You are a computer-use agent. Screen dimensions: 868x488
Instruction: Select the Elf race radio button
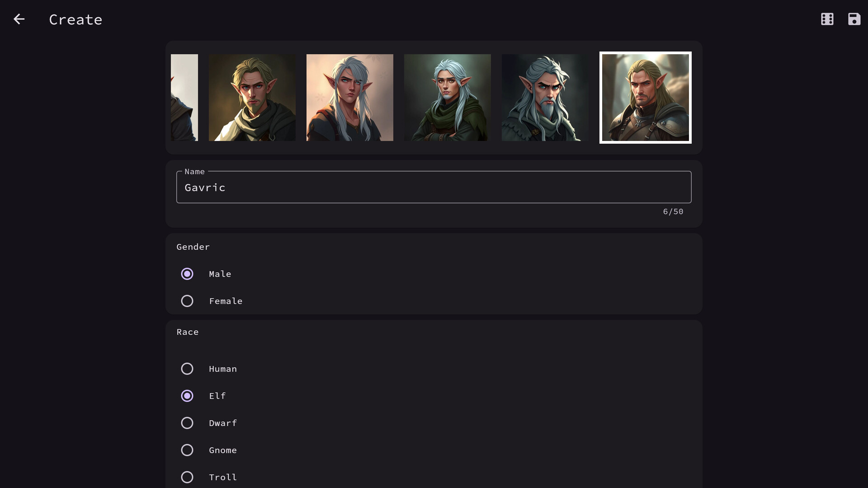pyautogui.click(x=187, y=396)
